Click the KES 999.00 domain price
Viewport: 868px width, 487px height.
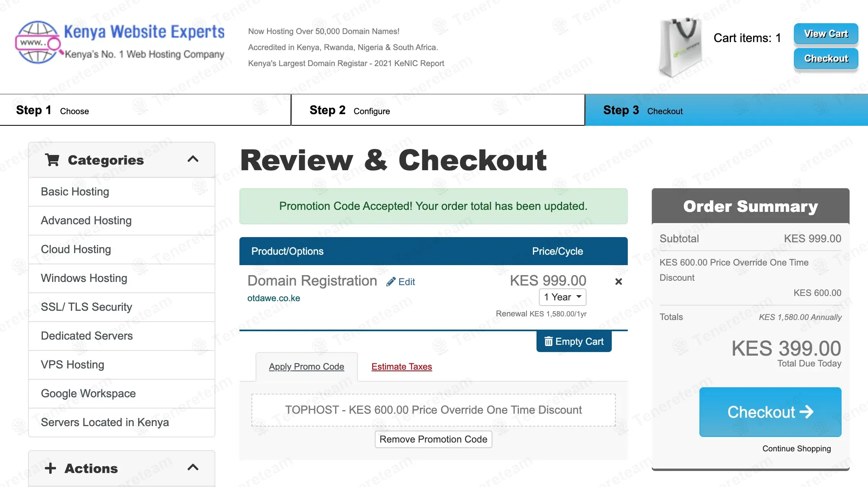[x=548, y=280]
